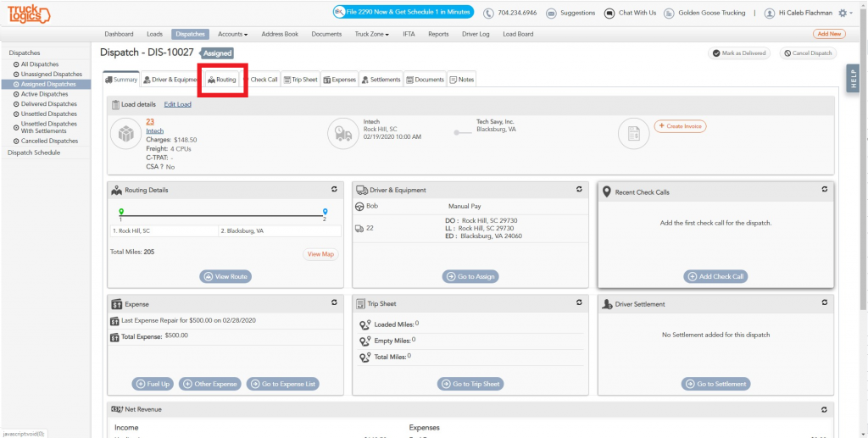This screenshot has width=868, height=438.
Task: Click the Other Expense button
Action: point(210,384)
